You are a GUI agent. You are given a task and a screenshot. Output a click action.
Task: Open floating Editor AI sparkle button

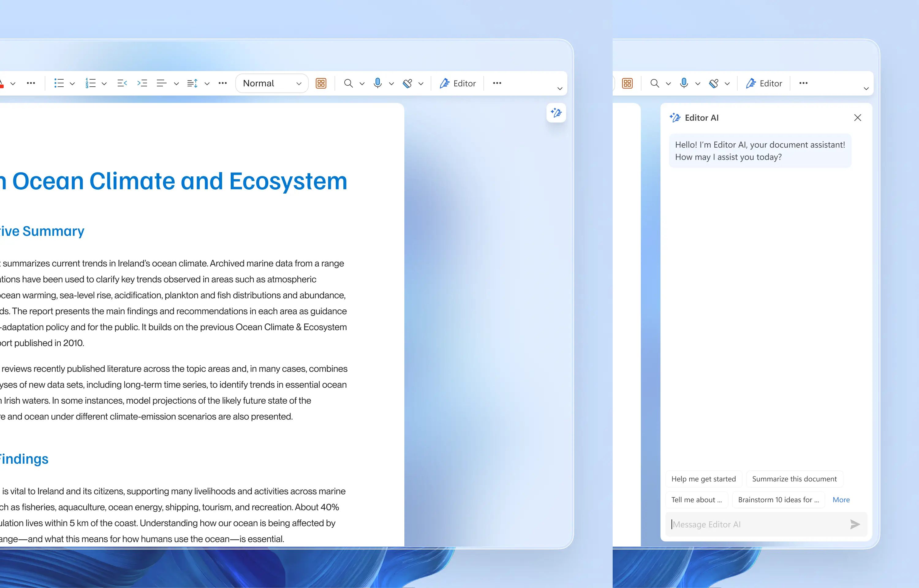(x=556, y=113)
